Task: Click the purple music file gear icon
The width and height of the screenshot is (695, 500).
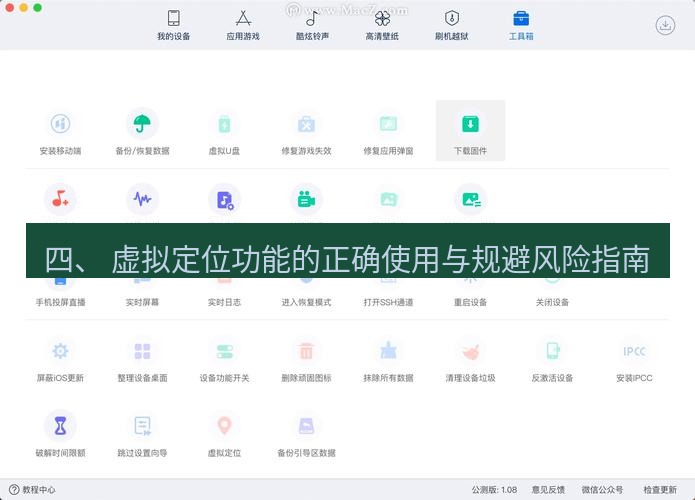Action: click(x=224, y=199)
